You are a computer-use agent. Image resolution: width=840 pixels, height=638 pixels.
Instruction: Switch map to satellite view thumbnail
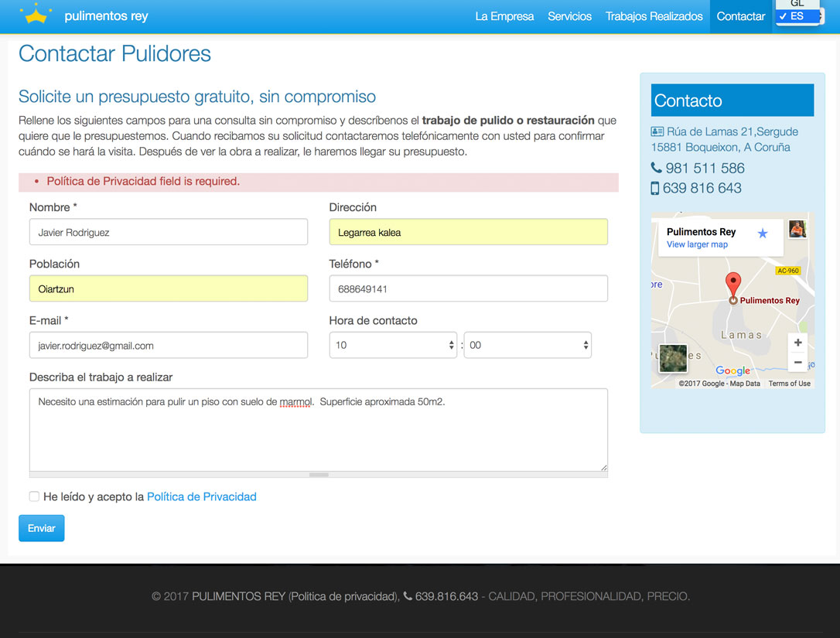[x=672, y=359]
